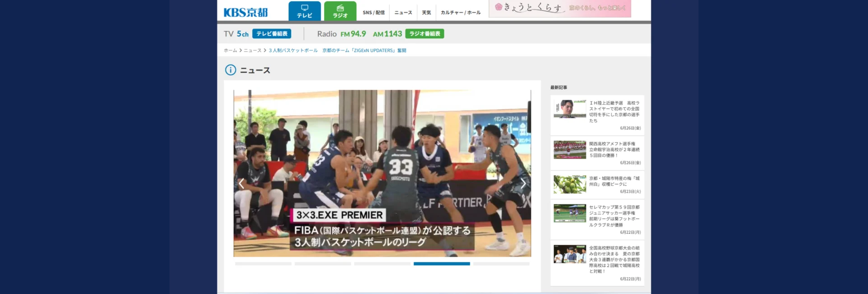The height and width of the screenshot is (294, 868).
Task: Click the info icon beside ニュース heading
Action: (x=231, y=70)
